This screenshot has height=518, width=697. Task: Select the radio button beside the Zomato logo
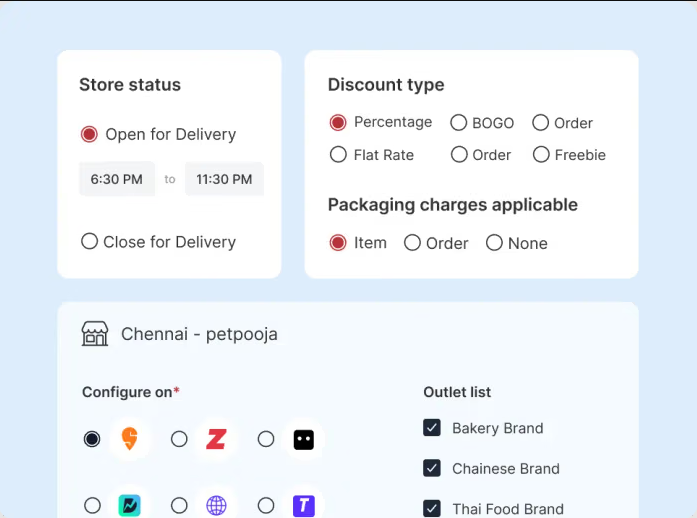[179, 439]
